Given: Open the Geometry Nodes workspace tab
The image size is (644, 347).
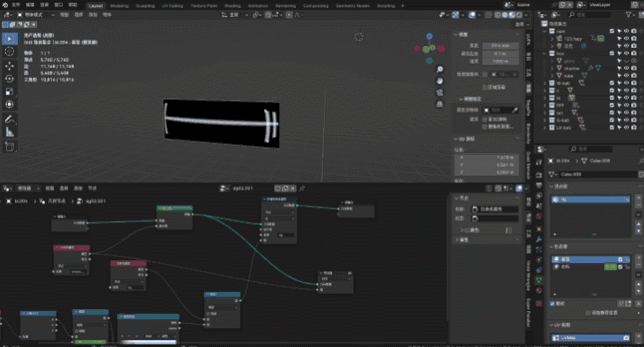Looking at the screenshot, I should pos(353,5).
